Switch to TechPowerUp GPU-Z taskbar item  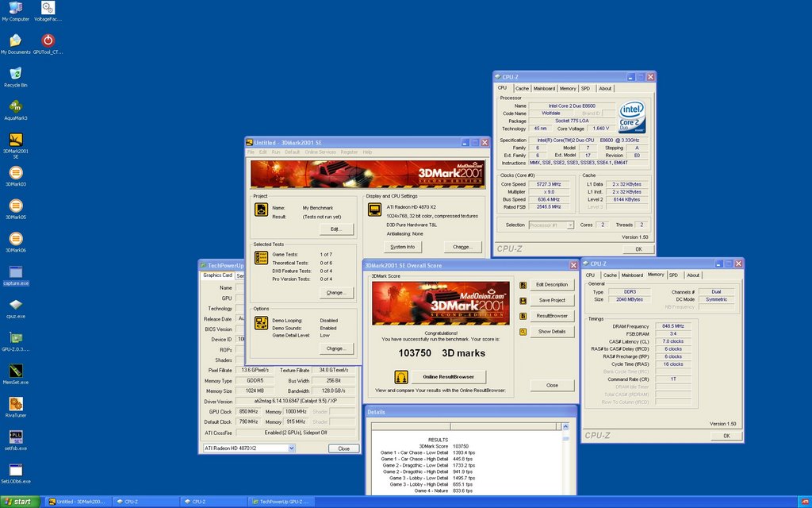click(x=281, y=502)
